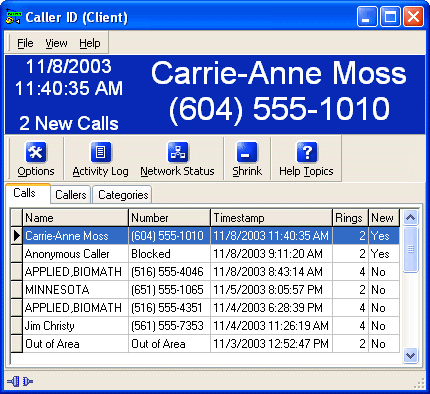
Task: Open the Options tools icon
Action: point(36,152)
